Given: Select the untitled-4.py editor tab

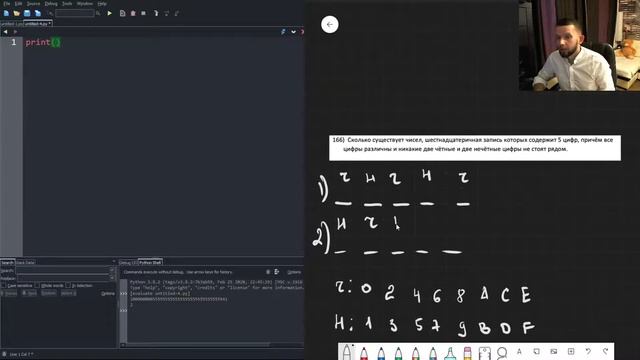Looking at the screenshot, I should (38, 24).
